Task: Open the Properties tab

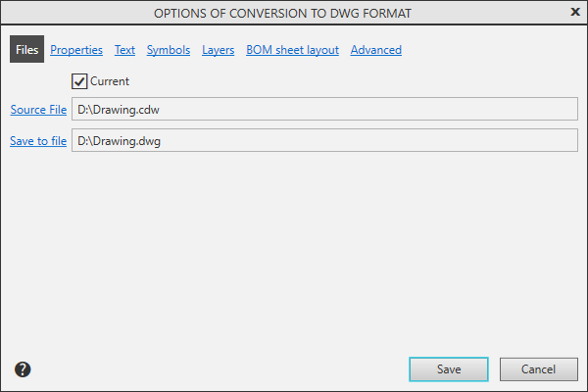Action: coord(76,50)
